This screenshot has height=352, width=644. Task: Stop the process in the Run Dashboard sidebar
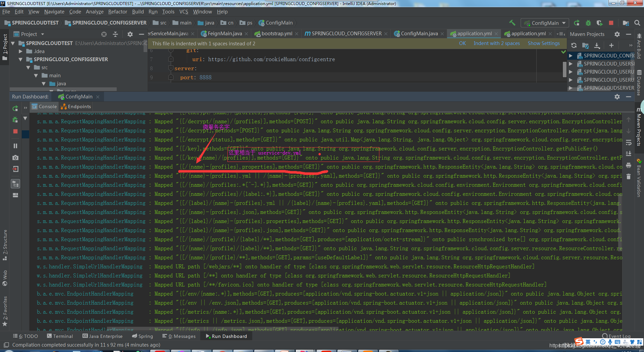pyautogui.click(x=15, y=131)
